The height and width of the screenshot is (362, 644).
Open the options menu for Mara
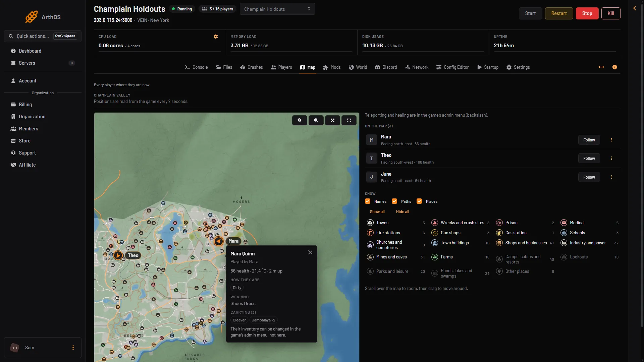(x=611, y=140)
